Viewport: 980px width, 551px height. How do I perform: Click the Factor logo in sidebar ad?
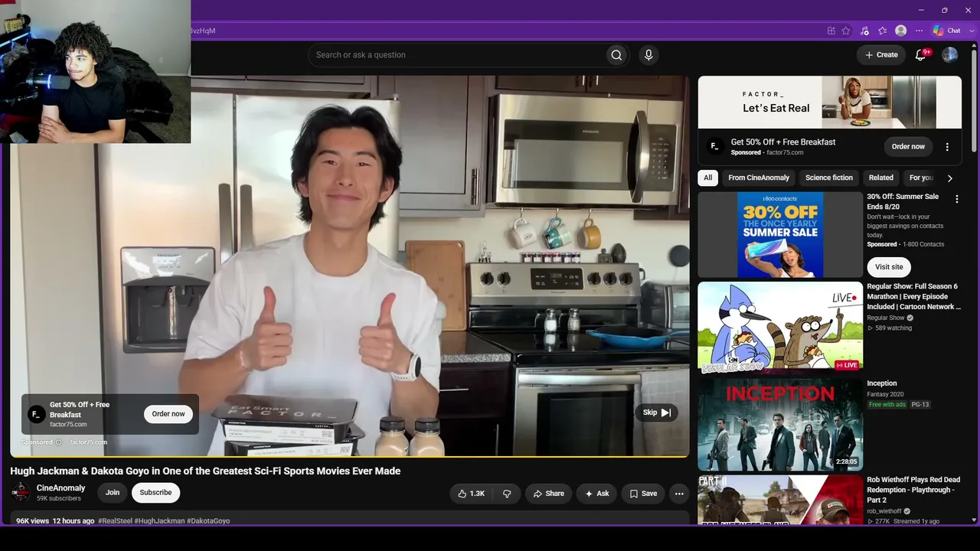714,146
